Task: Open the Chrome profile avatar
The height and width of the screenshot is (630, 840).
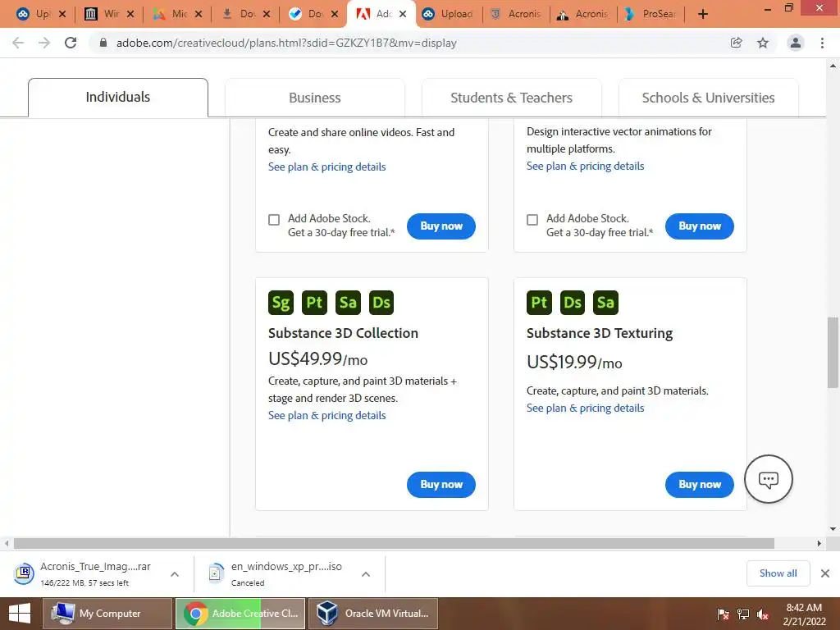Action: tap(796, 43)
